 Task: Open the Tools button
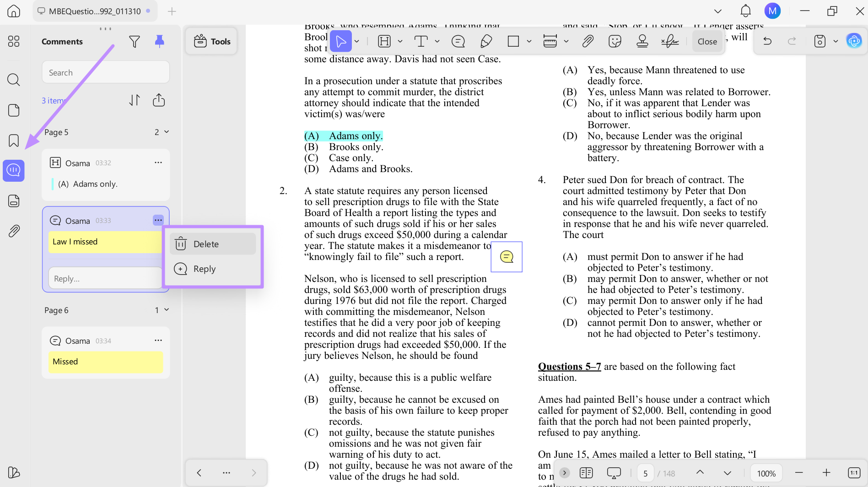tap(212, 42)
